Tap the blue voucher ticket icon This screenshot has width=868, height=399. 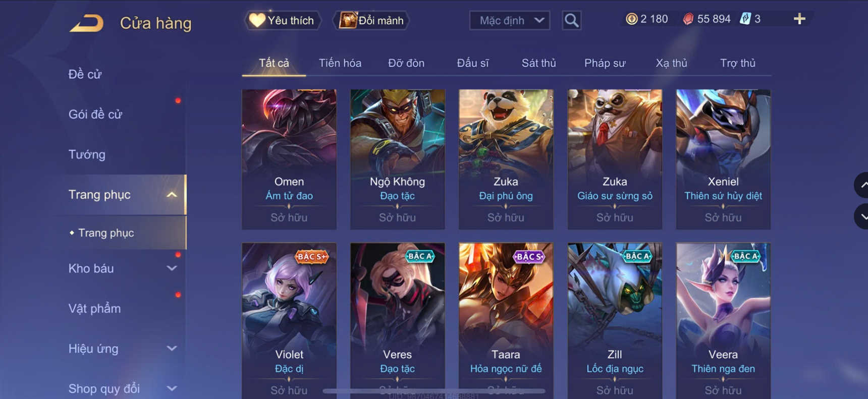click(745, 19)
